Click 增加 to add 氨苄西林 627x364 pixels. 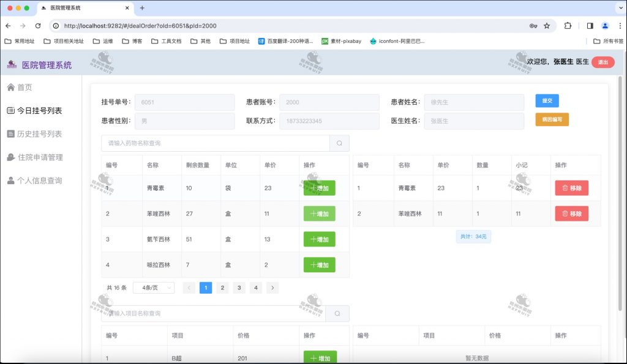click(x=319, y=239)
